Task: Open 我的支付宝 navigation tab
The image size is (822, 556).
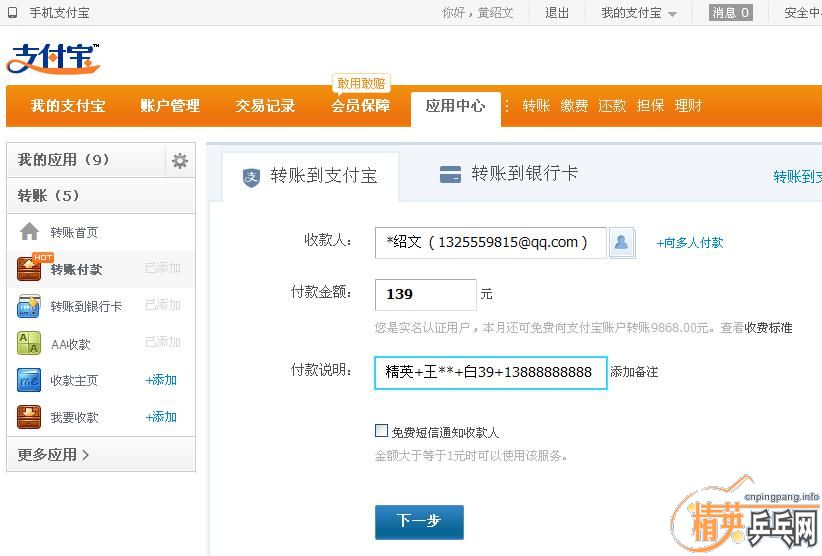Action: click(68, 106)
